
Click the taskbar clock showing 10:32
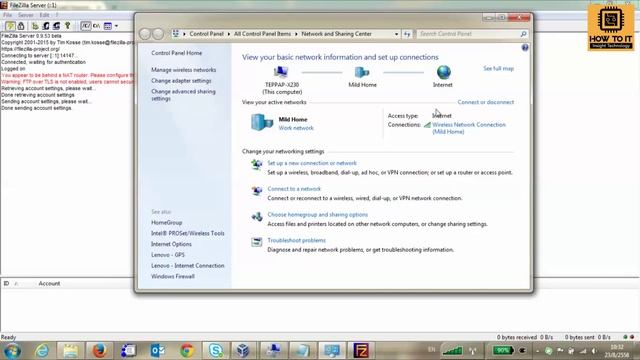617,351
